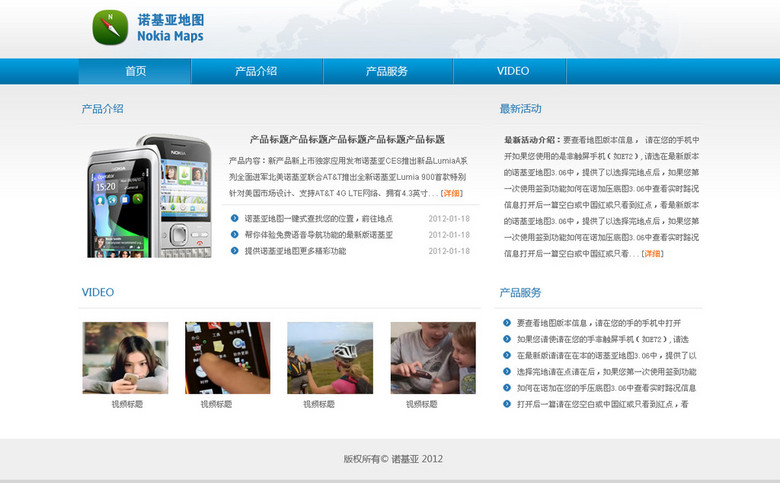Image resolution: width=780 pixels, height=483 pixels.
Task: Open the 产品介绍 navigation tab
Action: [x=257, y=71]
